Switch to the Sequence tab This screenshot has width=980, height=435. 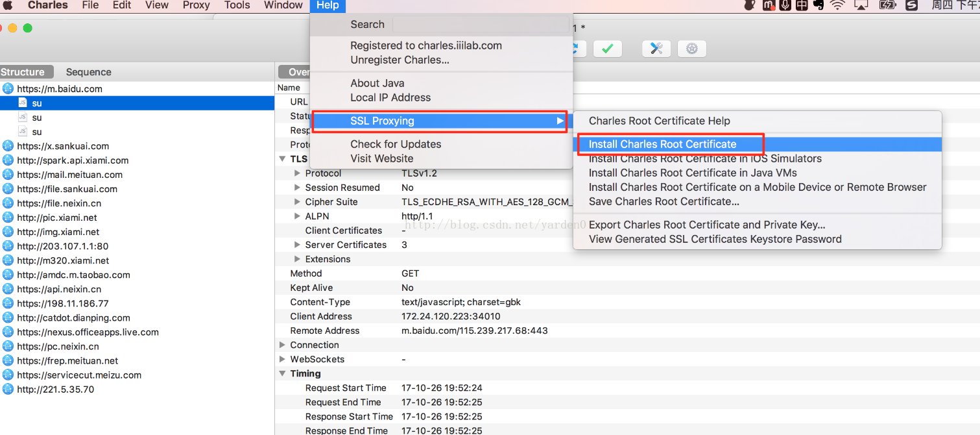pos(88,72)
